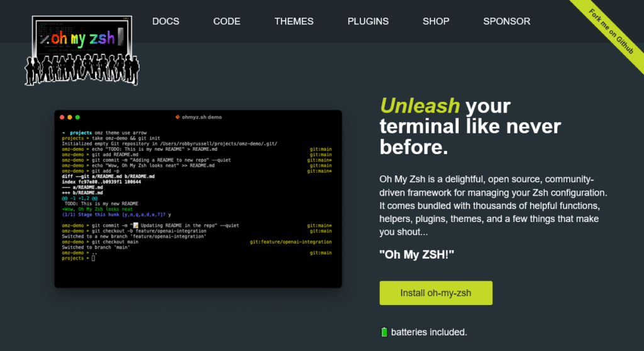Click the terminal demo screenshot
Viewport: 644px width, 351px height.
(x=198, y=199)
